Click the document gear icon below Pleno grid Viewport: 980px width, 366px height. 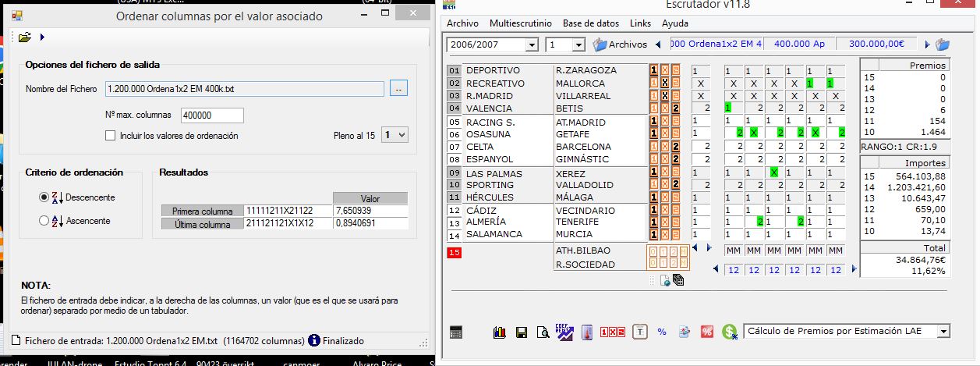[x=665, y=280]
